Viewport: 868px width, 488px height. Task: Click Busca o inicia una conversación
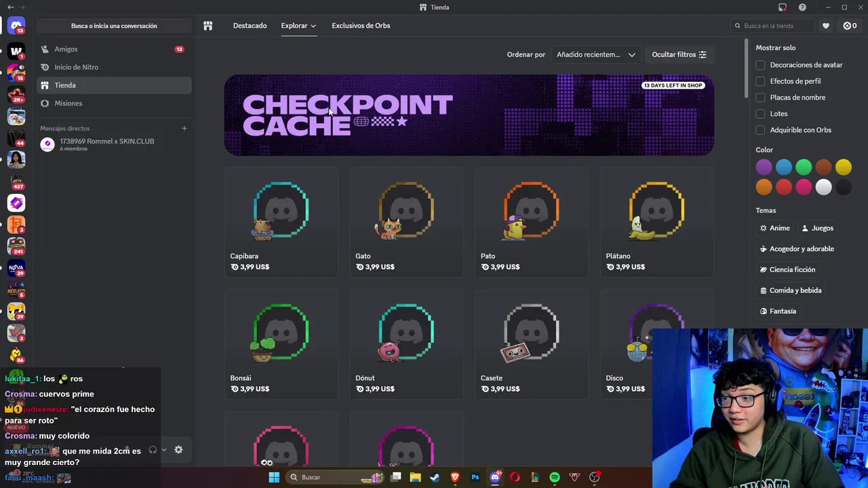click(x=114, y=26)
